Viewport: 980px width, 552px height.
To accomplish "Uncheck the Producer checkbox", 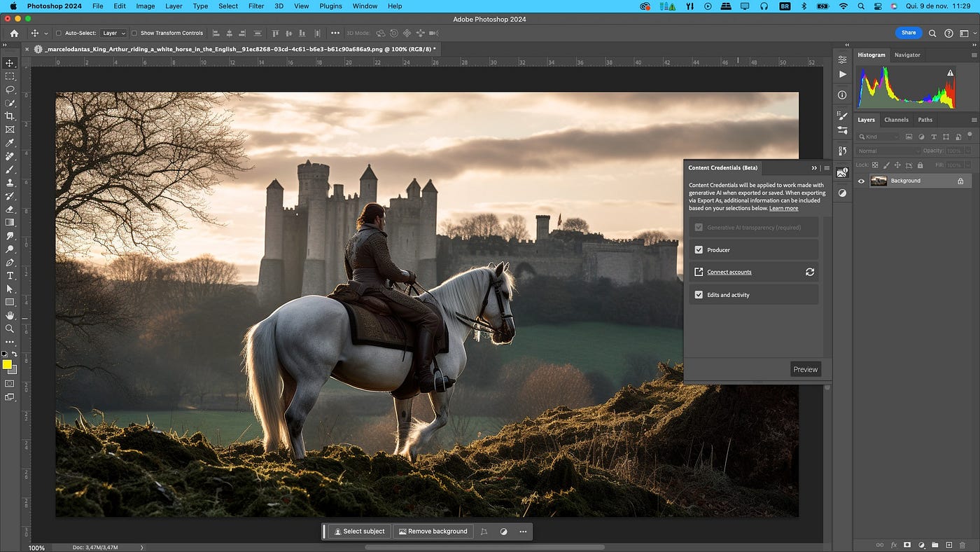I will click(699, 249).
